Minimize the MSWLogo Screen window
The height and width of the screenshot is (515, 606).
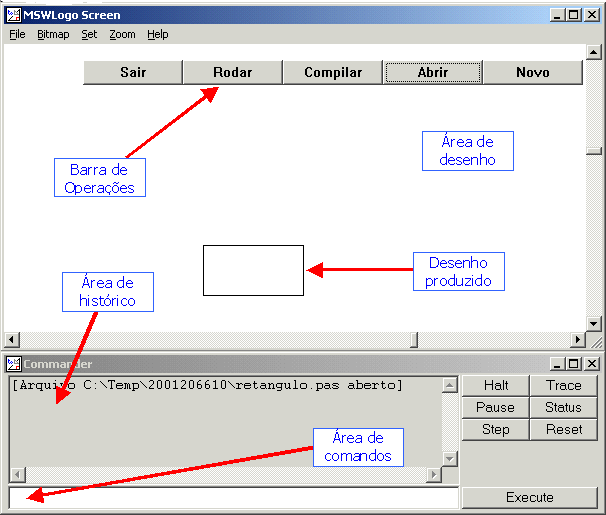557,15
